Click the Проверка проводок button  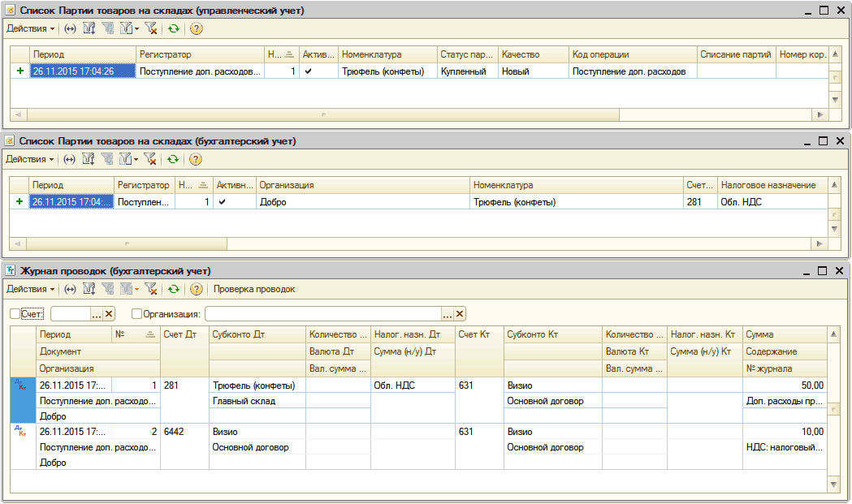click(254, 289)
